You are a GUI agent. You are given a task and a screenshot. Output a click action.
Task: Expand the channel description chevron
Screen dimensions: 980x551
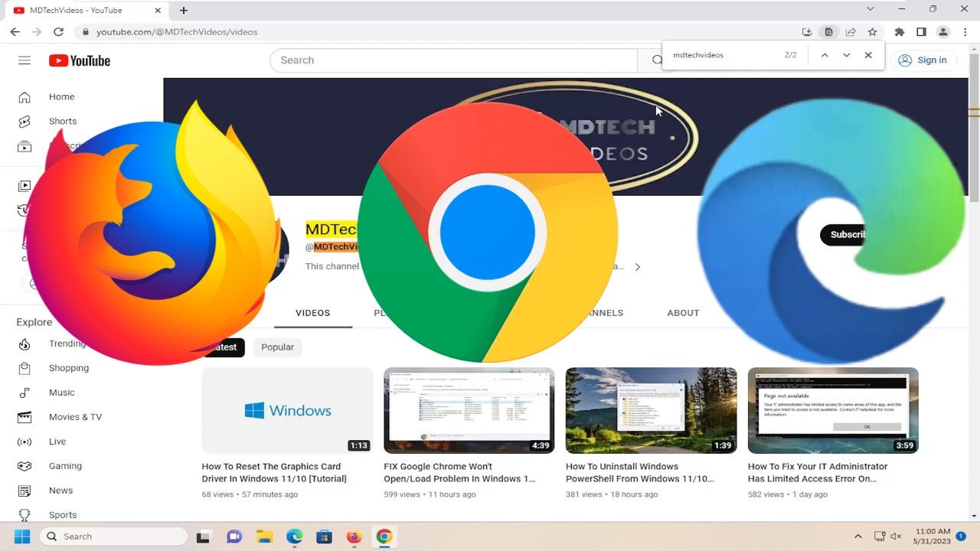pos(637,267)
